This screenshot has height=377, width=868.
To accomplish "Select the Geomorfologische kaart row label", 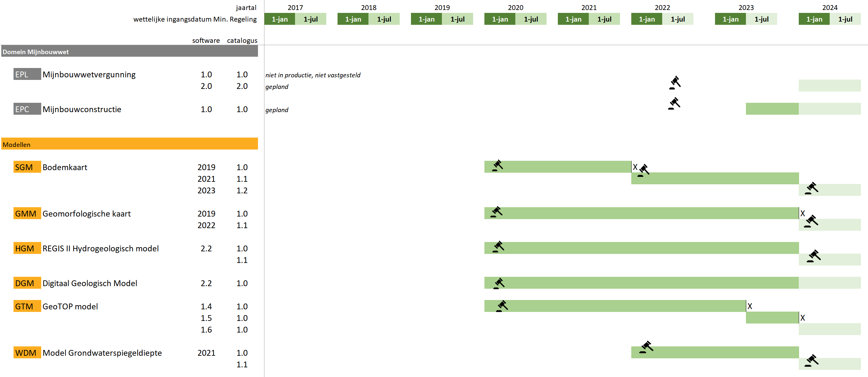I will 86,214.
